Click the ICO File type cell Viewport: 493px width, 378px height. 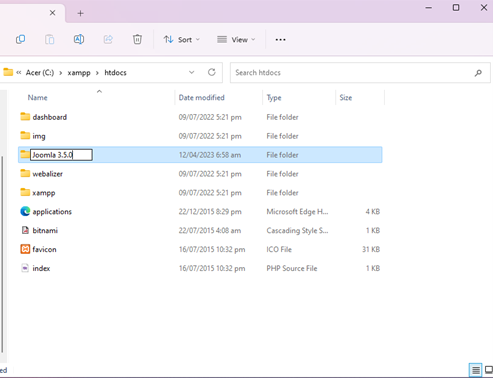tap(279, 249)
